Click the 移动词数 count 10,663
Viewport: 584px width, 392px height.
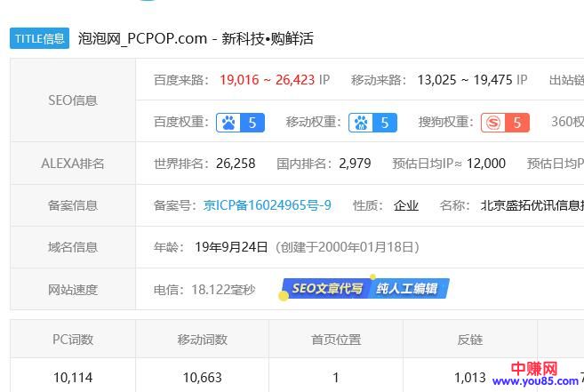click(x=203, y=378)
